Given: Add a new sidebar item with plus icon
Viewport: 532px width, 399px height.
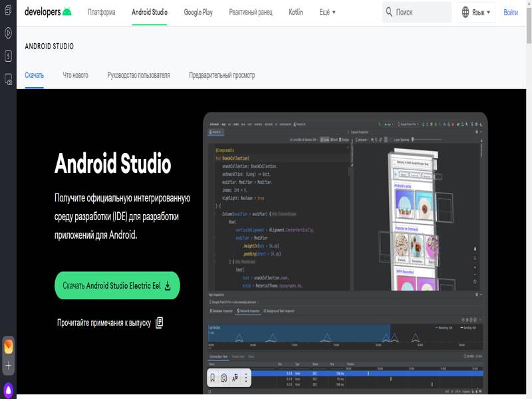Looking at the screenshot, I should tap(8, 366).
